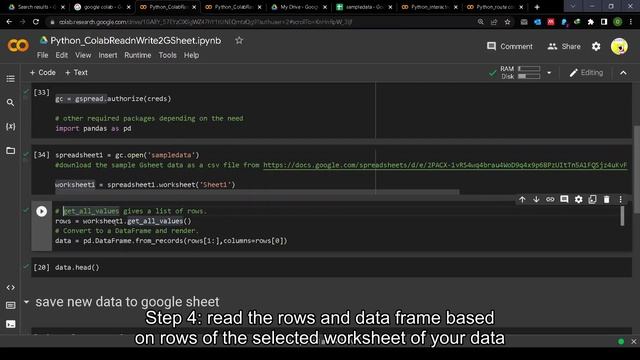
Task: Open the tab search chevron dropdown
Action: coord(573,7)
